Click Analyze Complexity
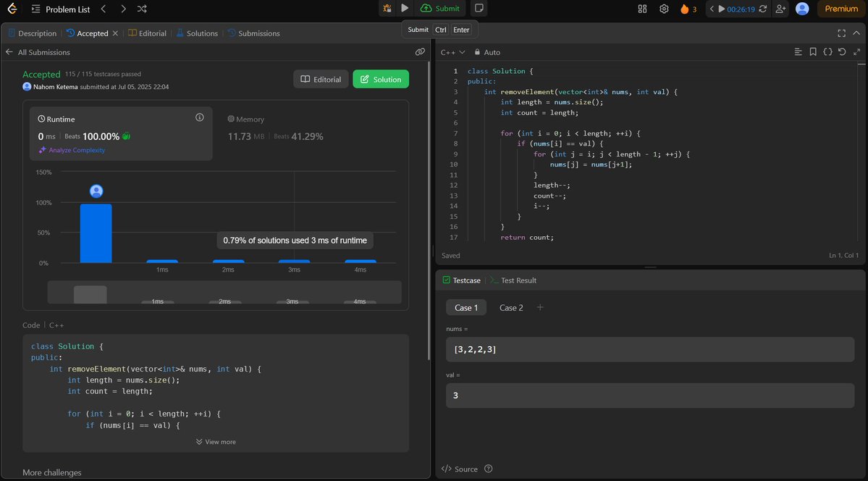868x481 pixels. (x=72, y=150)
